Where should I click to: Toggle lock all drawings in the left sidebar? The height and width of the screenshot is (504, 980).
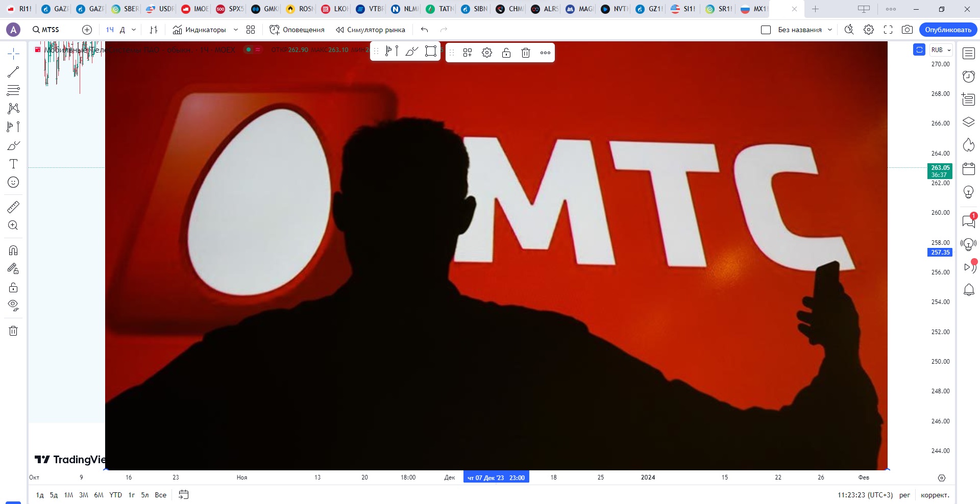coord(13,287)
